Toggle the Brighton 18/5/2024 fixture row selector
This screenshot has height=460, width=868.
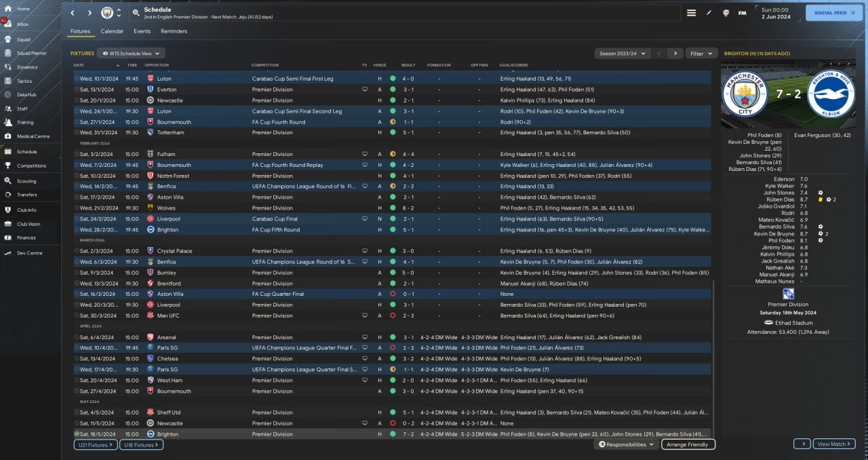tap(77, 434)
